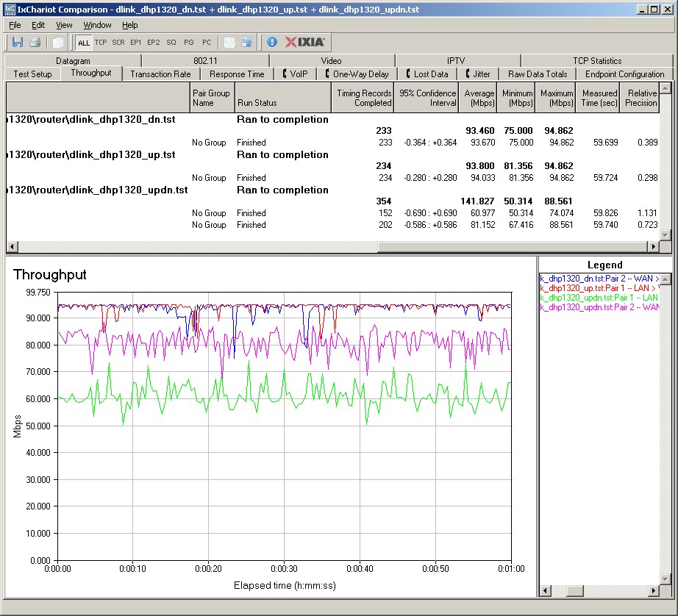Click the IxChariot title bar app icon
This screenshot has height=616, width=678.
coord(10,9)
